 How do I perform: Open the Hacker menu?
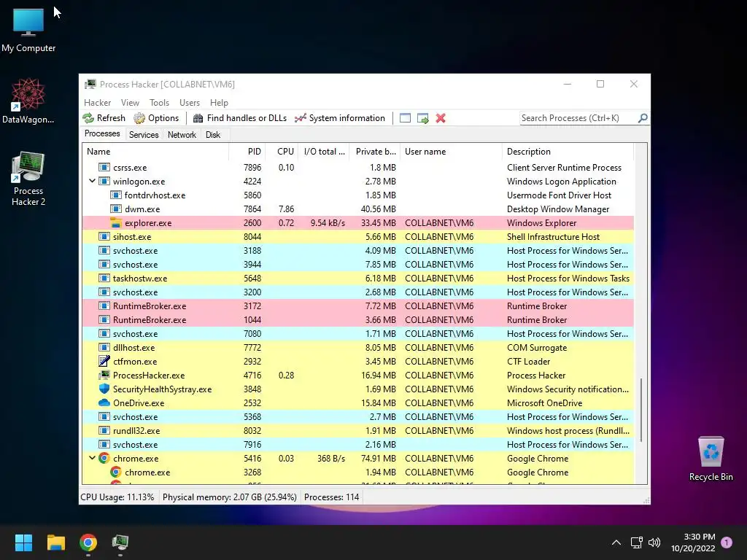pyautogui.click(x=97, y=102)
